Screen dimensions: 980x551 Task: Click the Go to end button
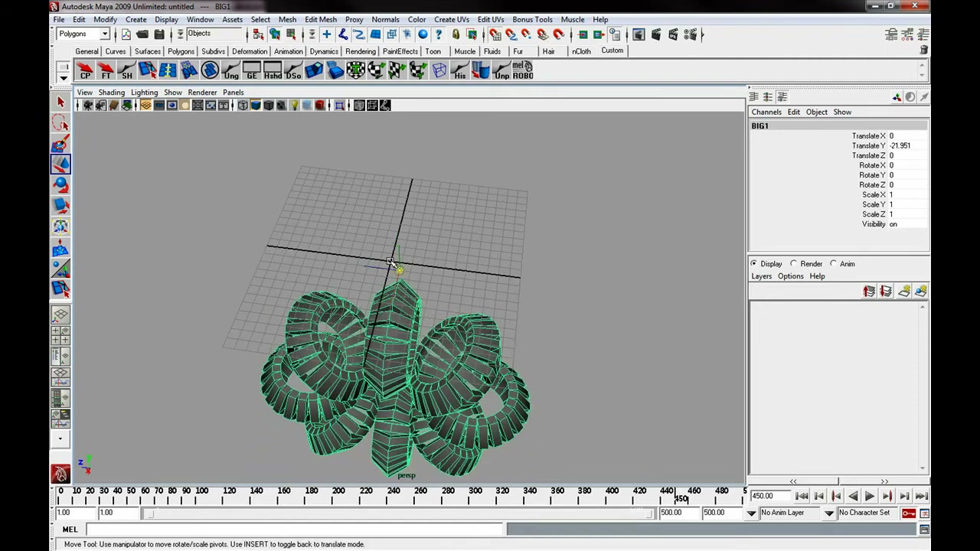(x=921, y=497)
